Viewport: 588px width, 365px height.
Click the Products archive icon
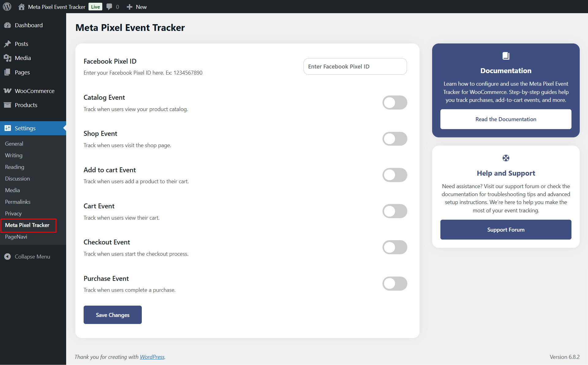pyautogui.click(x=8, y=105)
